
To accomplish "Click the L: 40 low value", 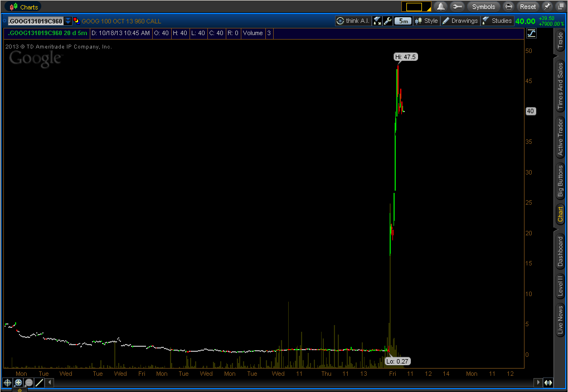I will [198, 33].
